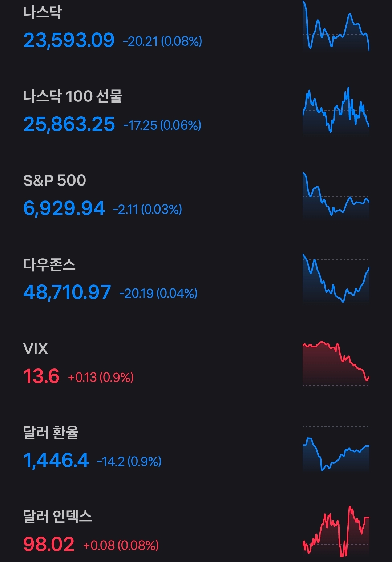
Task: Select the 23,593.09 나스닥 price
Action: point(69,40)
